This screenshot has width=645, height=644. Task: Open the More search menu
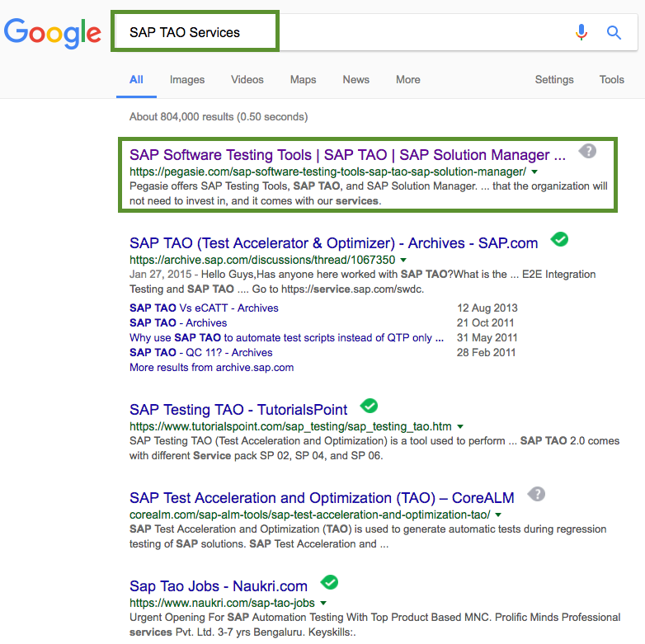point(408,80)
